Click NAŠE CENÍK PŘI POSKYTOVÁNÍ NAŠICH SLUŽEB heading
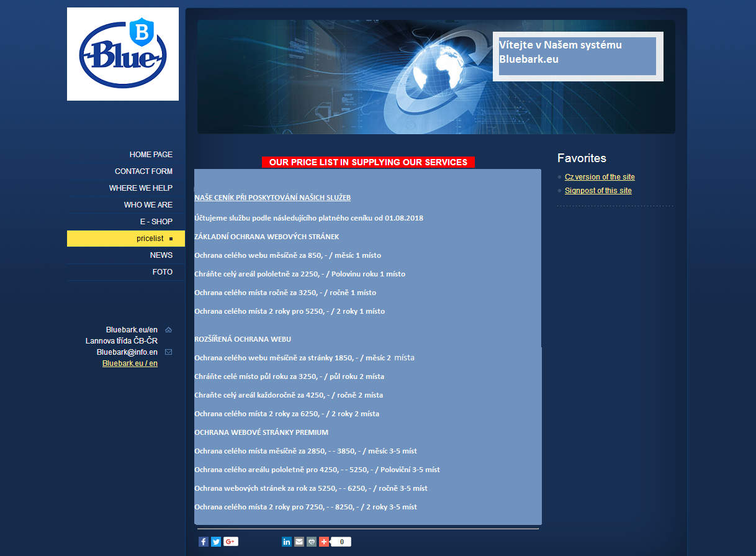 (272, 198)
